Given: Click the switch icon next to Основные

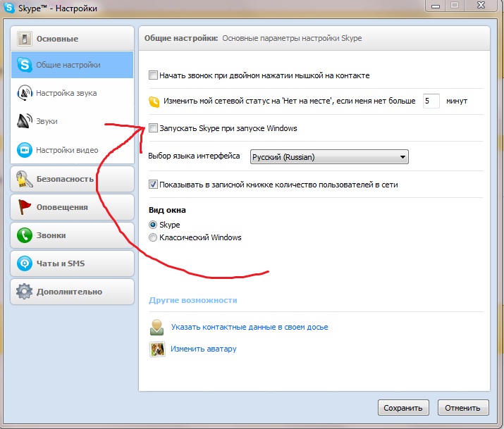Looking at the screenshot, I should click(x=25, y=39).
